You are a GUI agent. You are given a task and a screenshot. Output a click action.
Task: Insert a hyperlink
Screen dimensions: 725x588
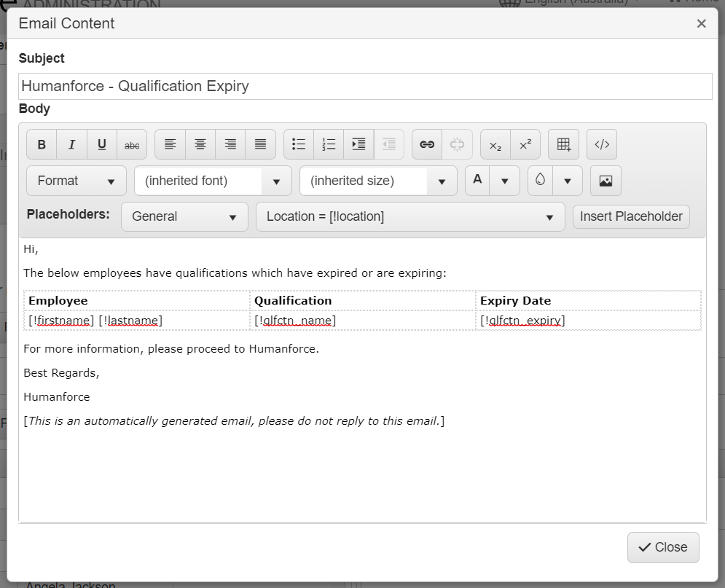[x=427, y=145]
